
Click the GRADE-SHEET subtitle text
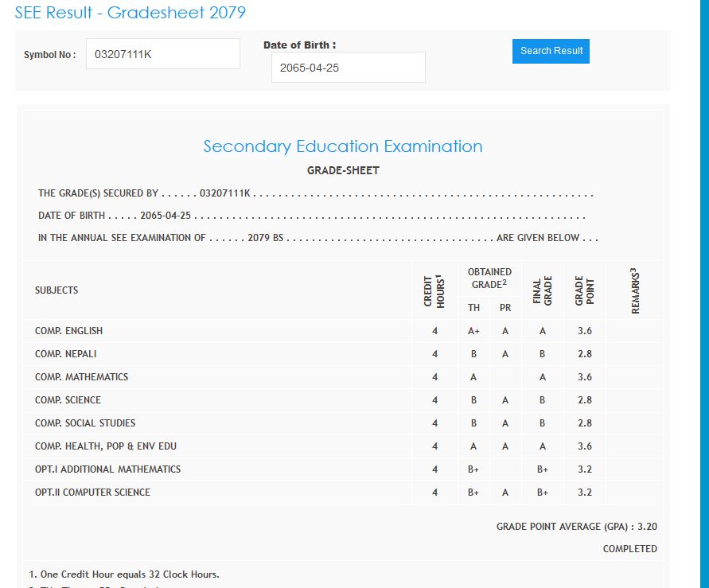[342, 170]
